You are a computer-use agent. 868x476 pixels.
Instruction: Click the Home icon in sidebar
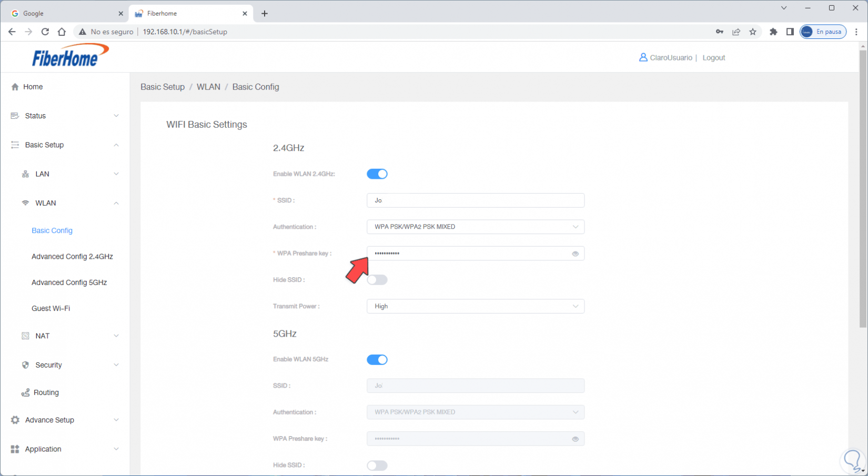(15, 87)
